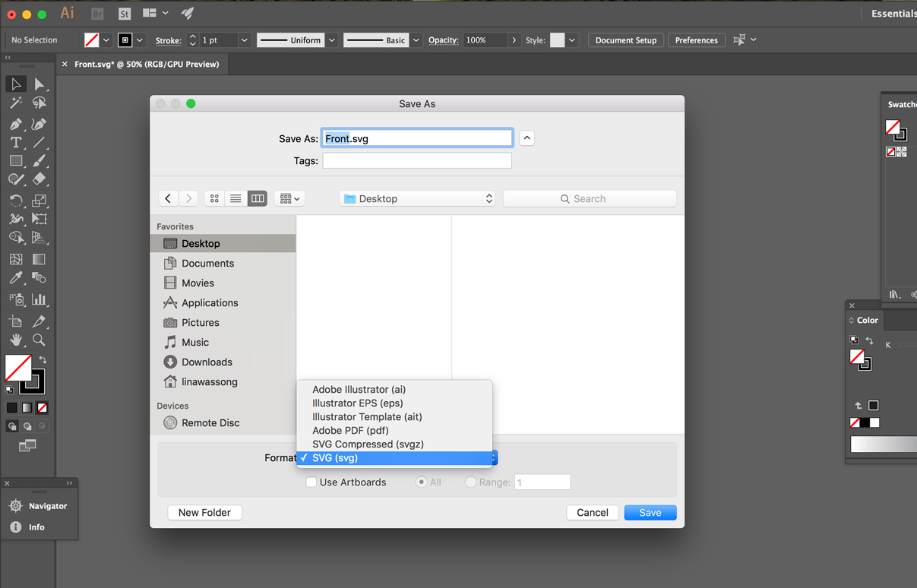
Task: Select the Lasso tool
Action: coord(39,103)
